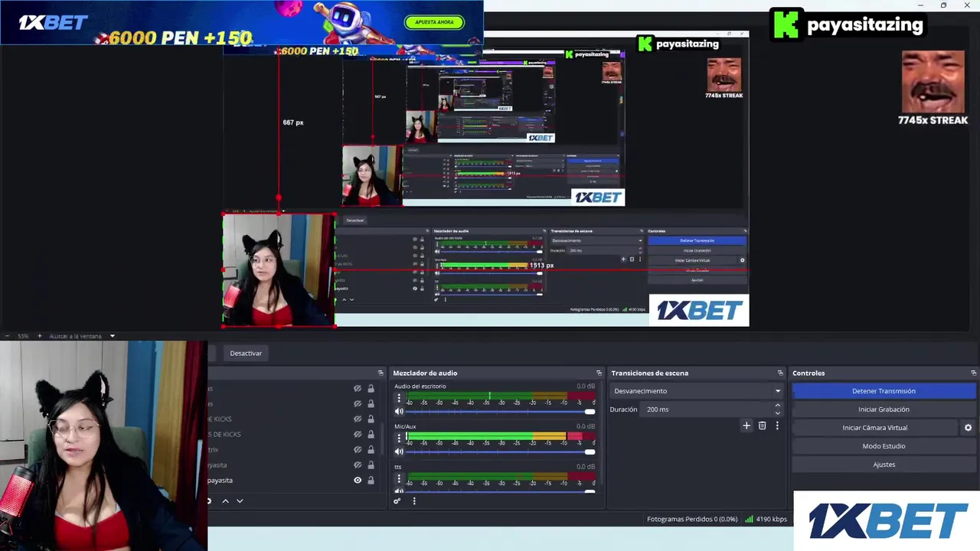
Task: Show the trix source via its eye icon
Action: coord(358,450)
